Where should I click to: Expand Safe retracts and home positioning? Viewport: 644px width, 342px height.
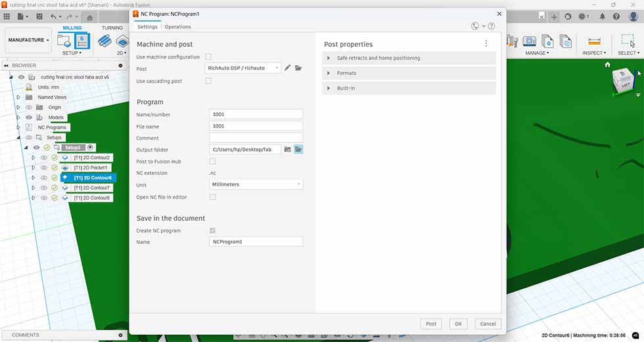[x=409, y=58]
